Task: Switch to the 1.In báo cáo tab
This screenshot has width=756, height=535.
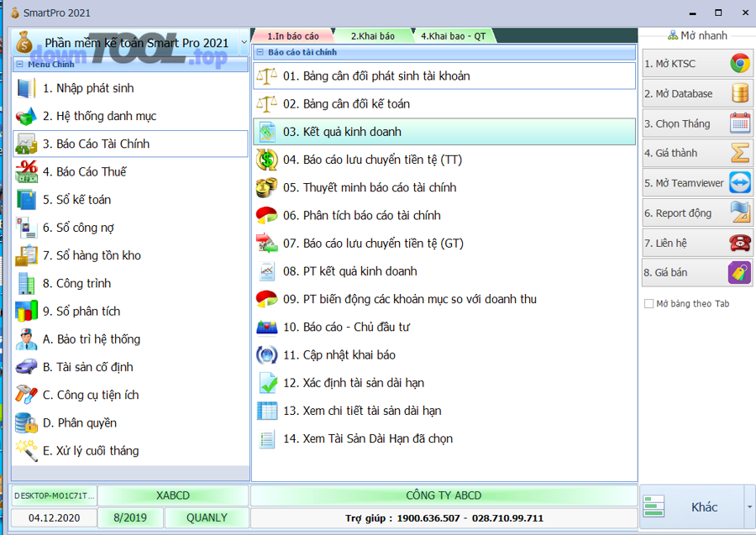Action: tap(292, 36)
